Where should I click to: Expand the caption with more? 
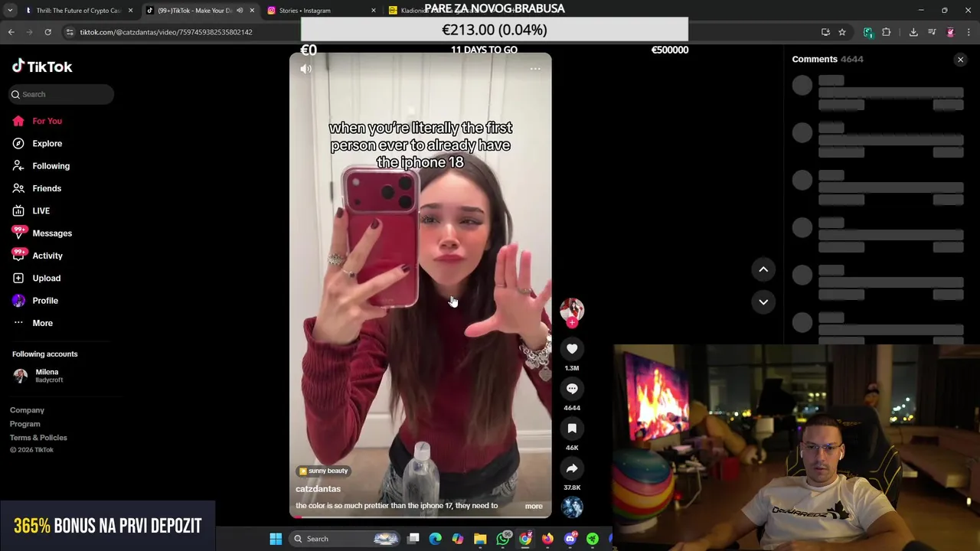534,506
